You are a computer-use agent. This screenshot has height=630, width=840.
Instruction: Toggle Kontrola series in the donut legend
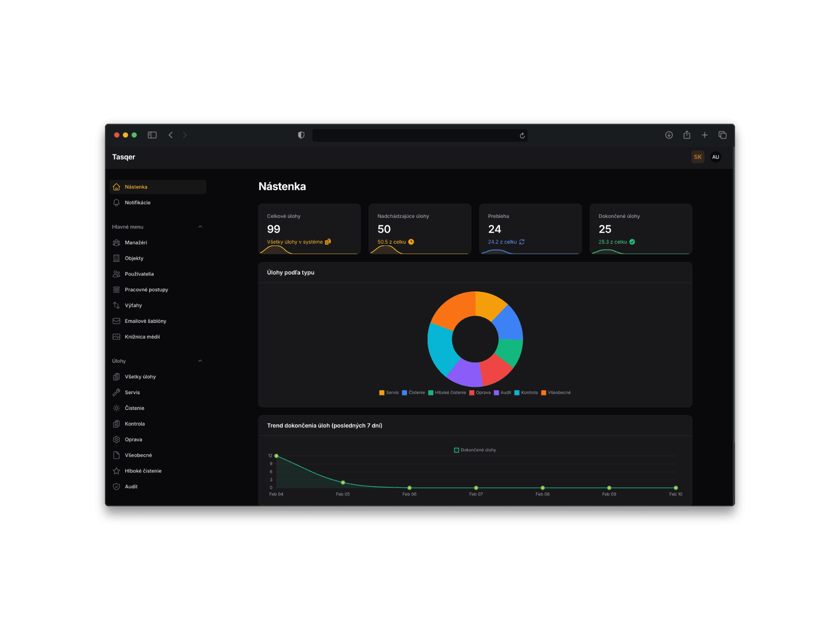pos(526,393)
